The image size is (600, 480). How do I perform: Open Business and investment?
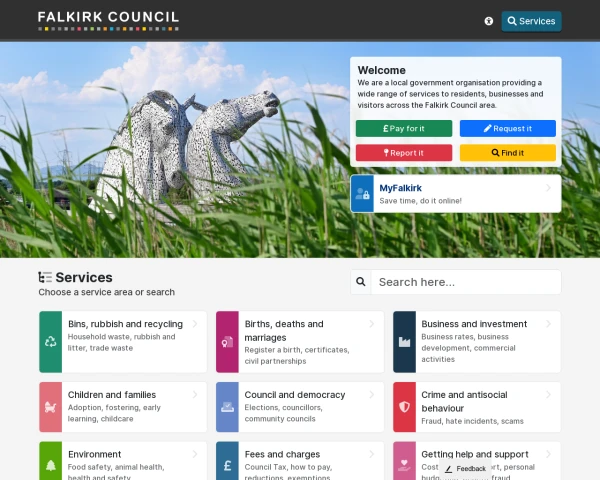[x=474, y=324]
